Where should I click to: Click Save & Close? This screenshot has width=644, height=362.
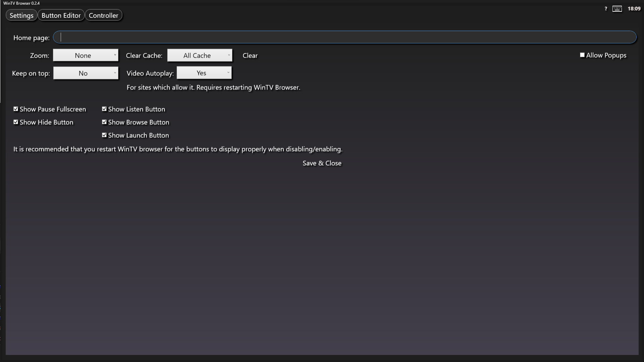[322, 163]
